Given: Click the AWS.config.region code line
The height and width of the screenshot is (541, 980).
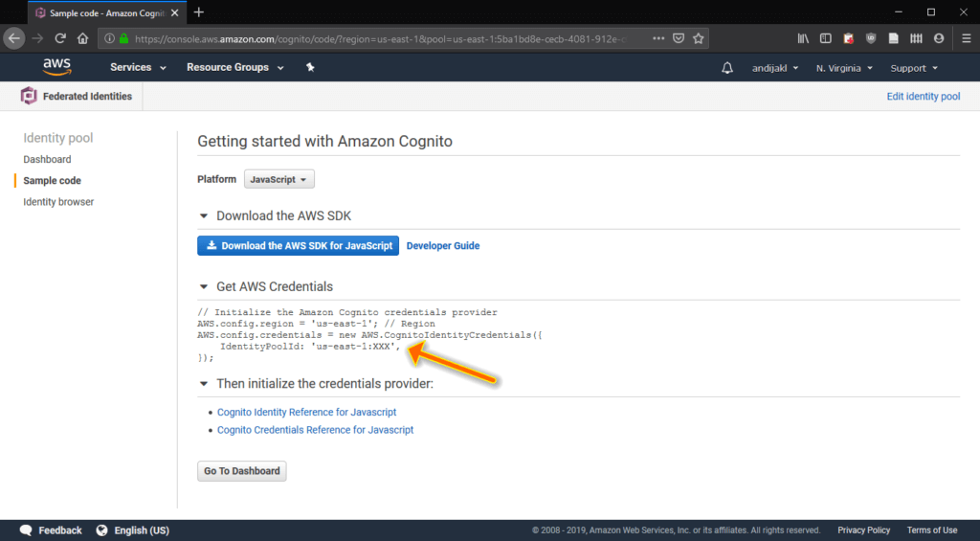Looking at the screenshot, I should [x=316, y=324].
